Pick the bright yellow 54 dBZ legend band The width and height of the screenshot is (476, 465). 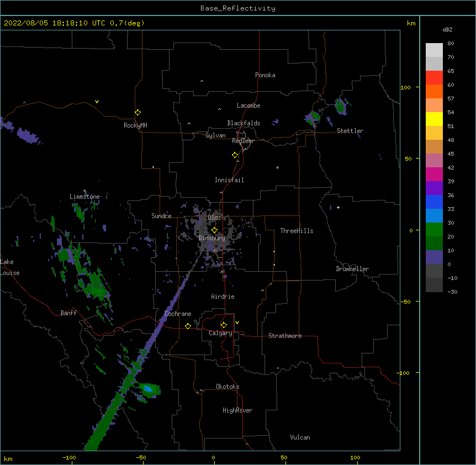coord(434,119)
